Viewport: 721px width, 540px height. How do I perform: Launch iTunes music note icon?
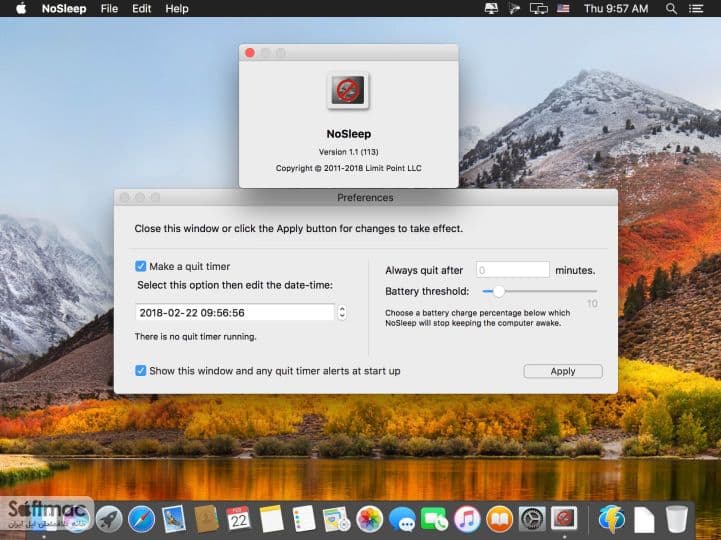tap(467, 519)
